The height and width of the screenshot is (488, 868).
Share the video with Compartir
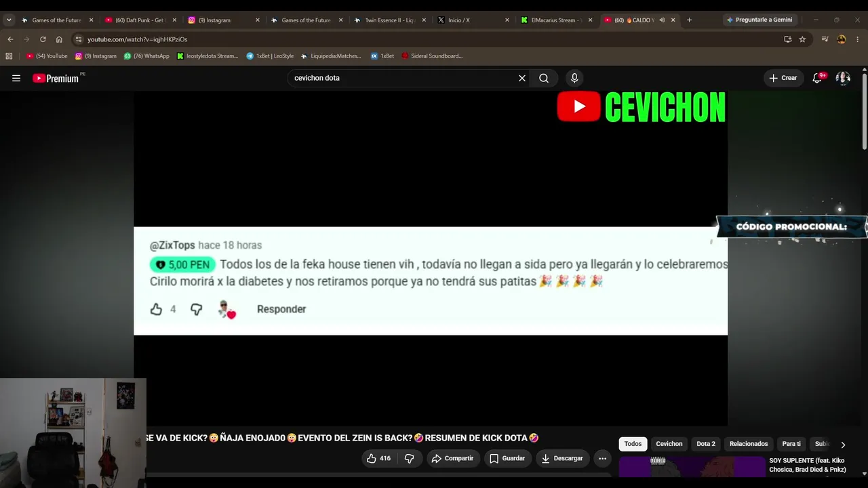[x=452, y=458]
